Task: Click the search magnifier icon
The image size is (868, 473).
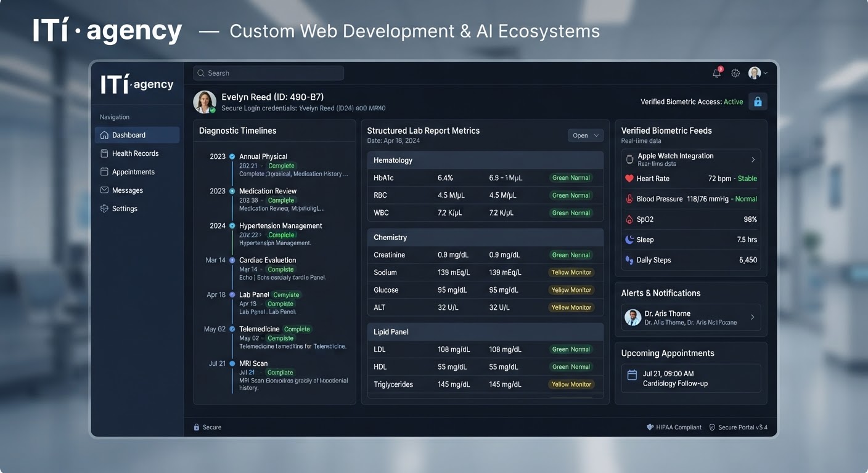Action: 201,73
